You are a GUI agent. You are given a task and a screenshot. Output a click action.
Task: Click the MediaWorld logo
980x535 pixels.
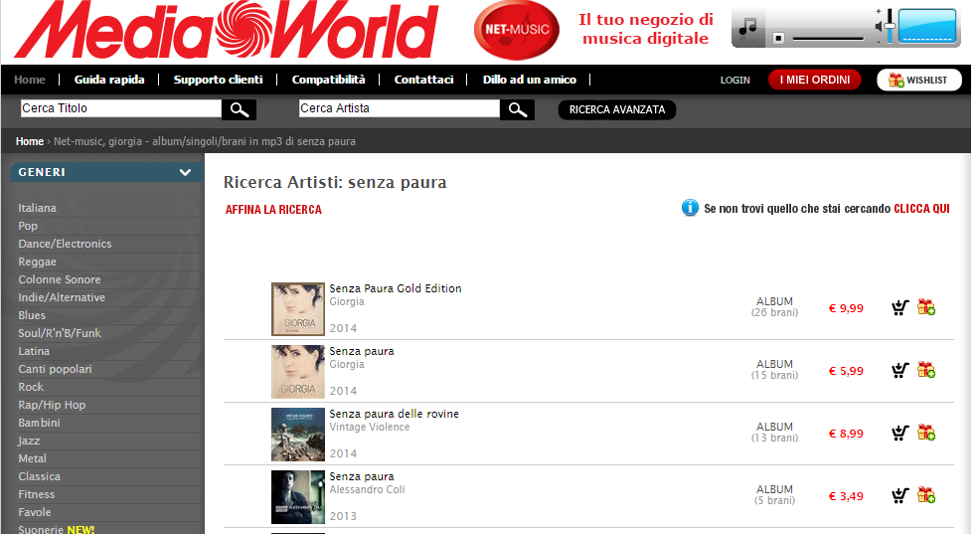[227, 30]
